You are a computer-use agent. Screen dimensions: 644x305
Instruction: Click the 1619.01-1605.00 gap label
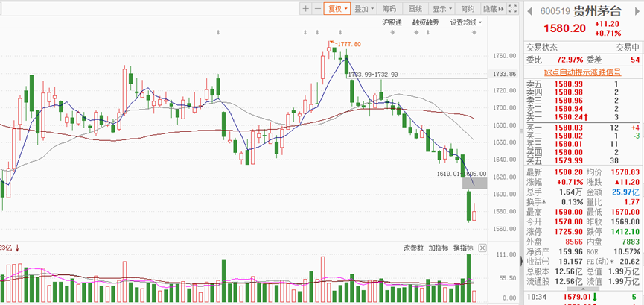(462, 174)
